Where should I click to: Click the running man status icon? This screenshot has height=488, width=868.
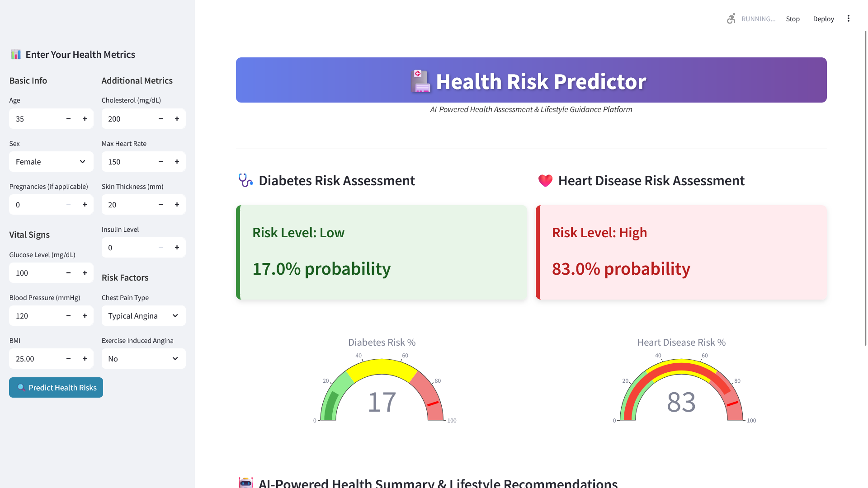pyautogui.click(x=731, y=19)
